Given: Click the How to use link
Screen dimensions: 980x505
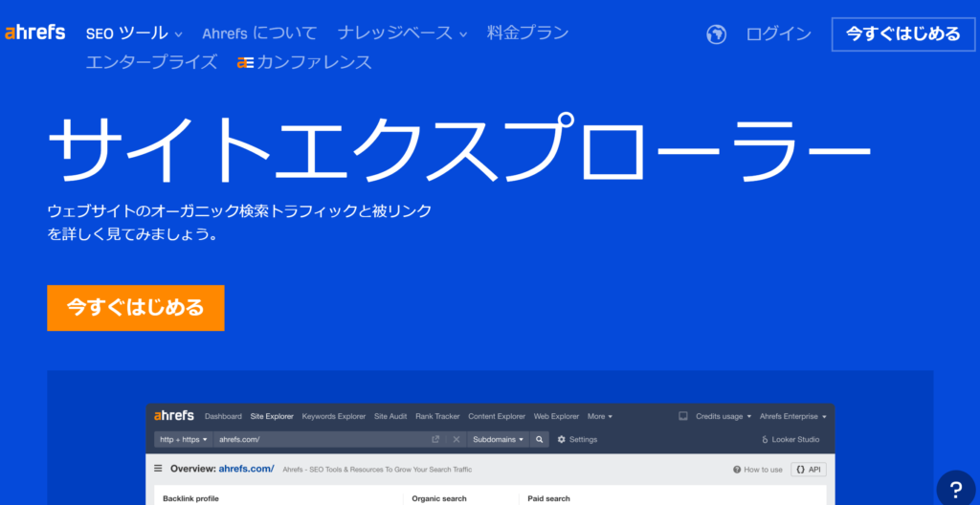Looking at the screenshot, I should (758, 470).
